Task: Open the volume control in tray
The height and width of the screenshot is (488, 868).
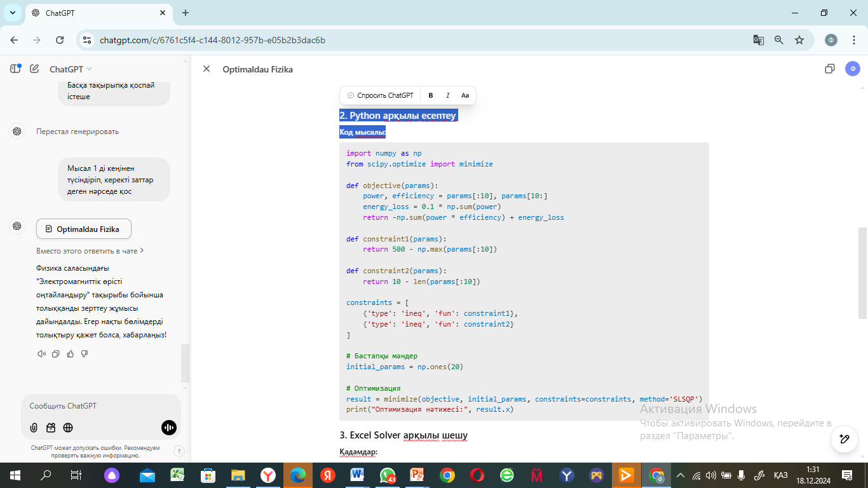Action: click(710, 475)
